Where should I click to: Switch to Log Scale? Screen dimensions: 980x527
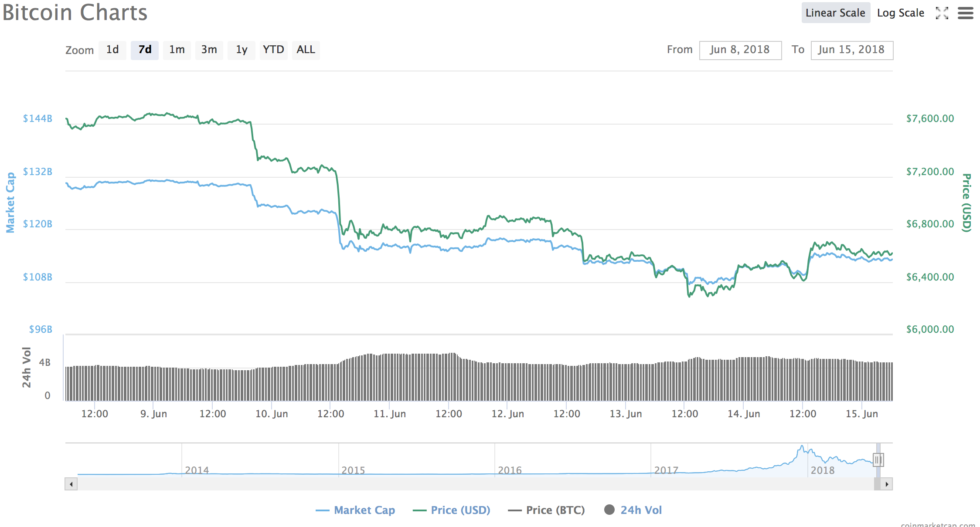[x=901, y=13]
